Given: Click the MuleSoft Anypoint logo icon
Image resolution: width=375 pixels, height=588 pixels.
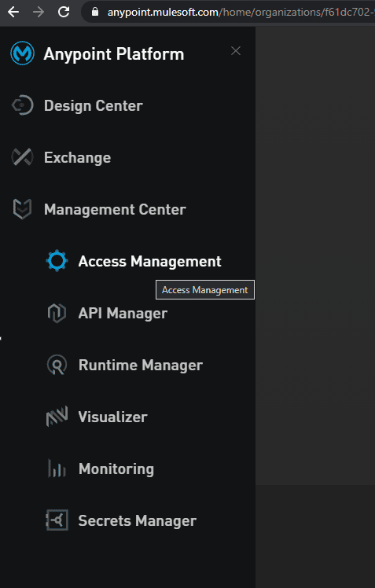Looking at the screenshot, I should pyautogui.click(x=22, y=53).
